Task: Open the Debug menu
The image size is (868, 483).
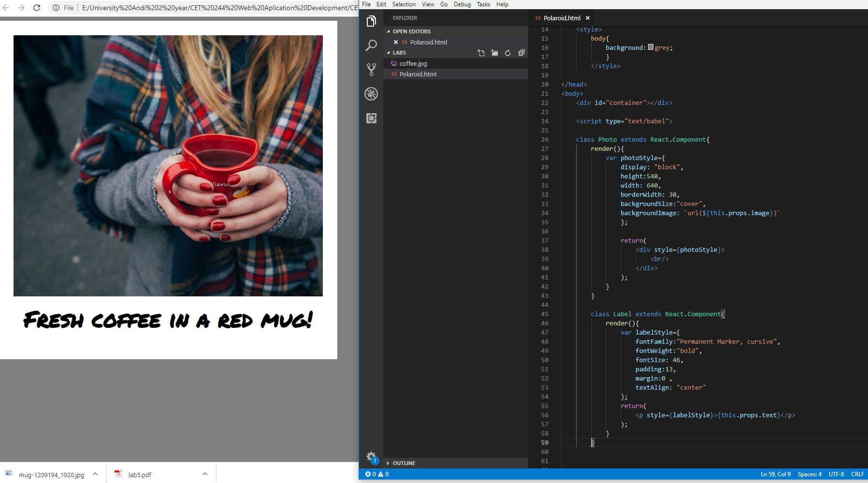Action: (x=462, y=4)
